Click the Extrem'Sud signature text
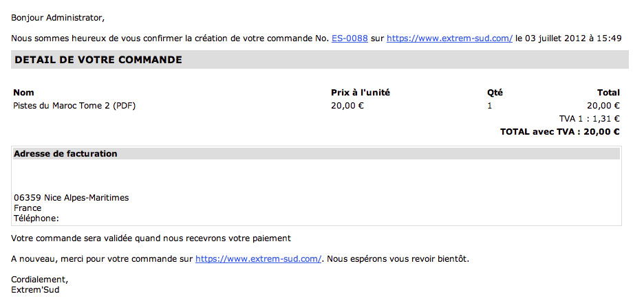Viewport: 644px width, 303px height. click(35, 291)
